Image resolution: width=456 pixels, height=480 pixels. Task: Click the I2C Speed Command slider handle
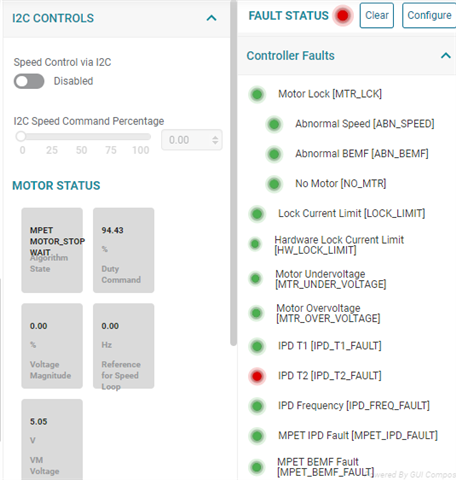point(21,136)
